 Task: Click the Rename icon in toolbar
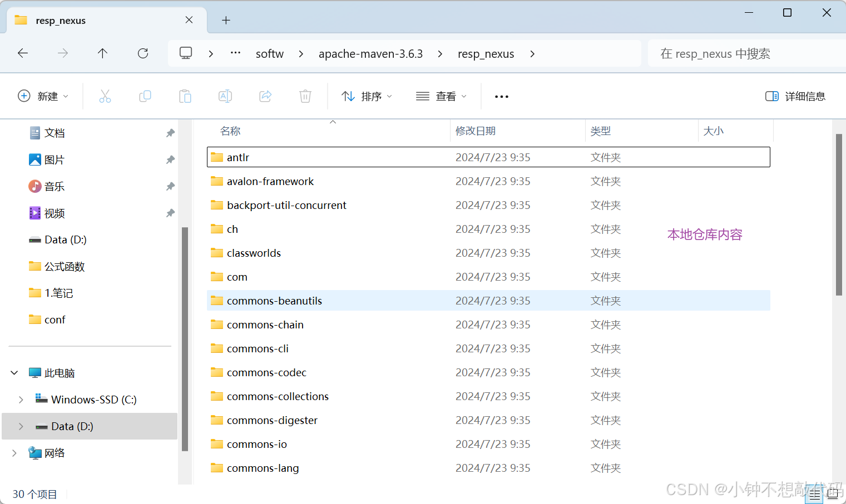point(225,96)
